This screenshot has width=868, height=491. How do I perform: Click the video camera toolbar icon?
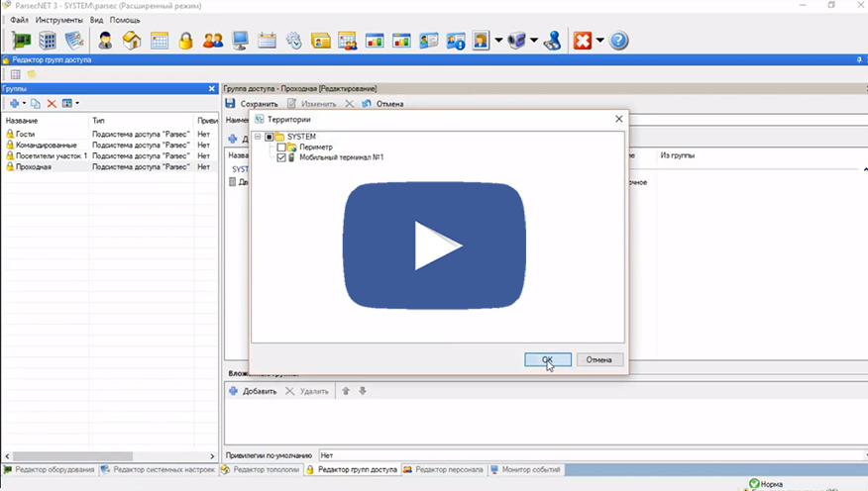click(516, 41)
